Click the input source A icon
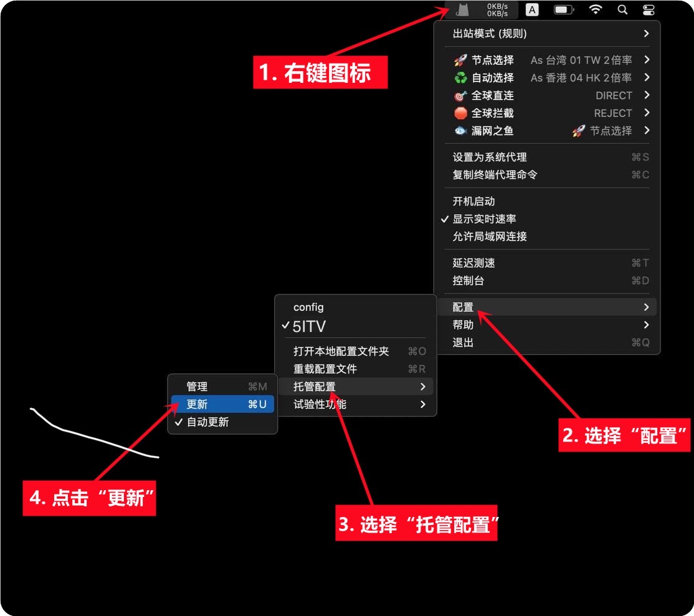 point(532,10)
